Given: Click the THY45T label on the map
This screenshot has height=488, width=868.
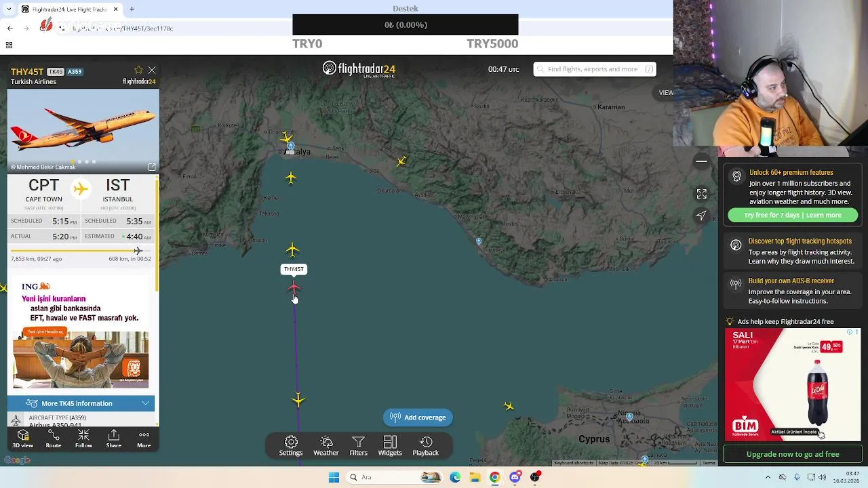Looking at the screenshot, I should point(294,269).
